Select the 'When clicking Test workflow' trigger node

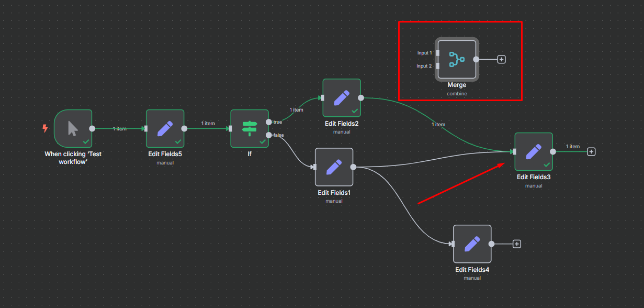click(x=73, y=128)
